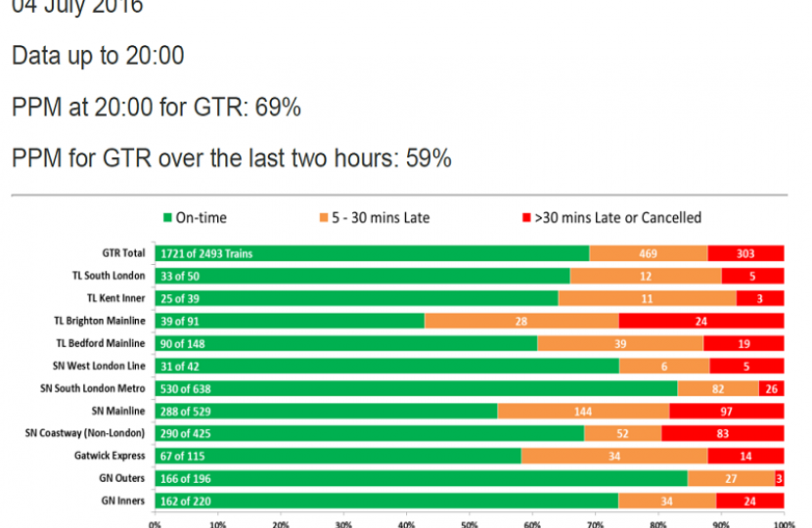Image resolution: width=812 pixels, height=528 pixels.
Task: Click the On-time legend text label
Action: point(201,218)
